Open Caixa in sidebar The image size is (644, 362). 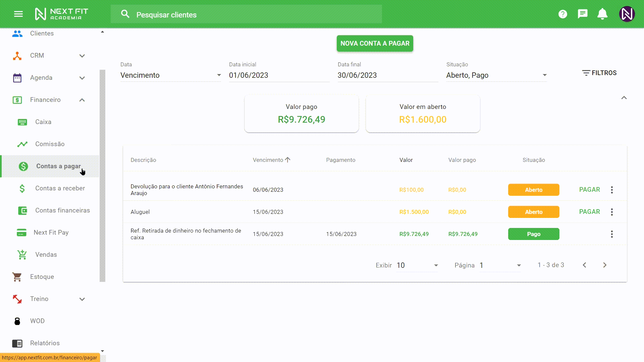[x=43, y=122]
